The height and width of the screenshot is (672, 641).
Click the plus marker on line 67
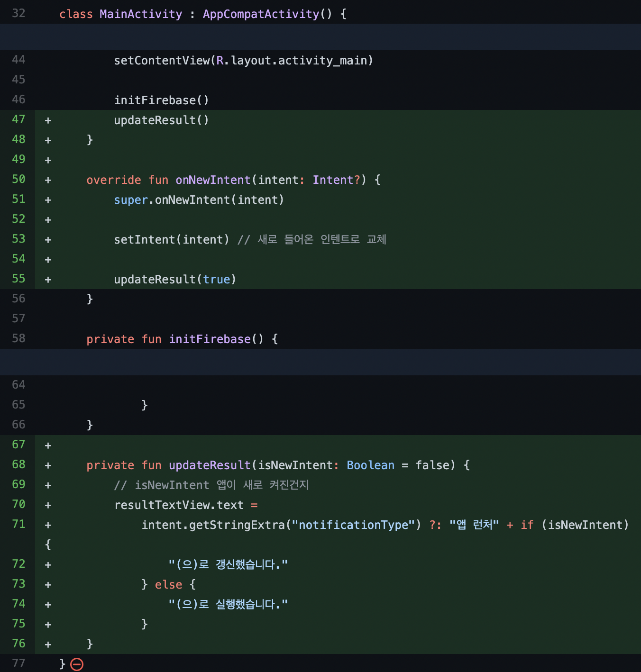pos(48,445)
